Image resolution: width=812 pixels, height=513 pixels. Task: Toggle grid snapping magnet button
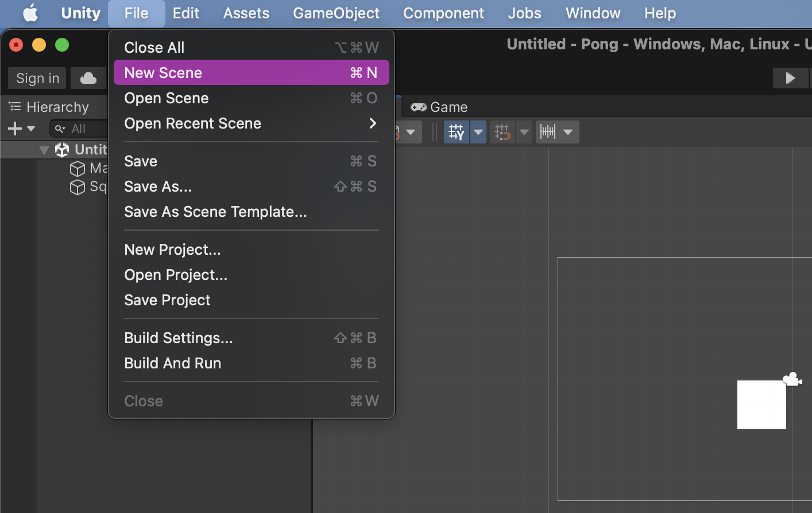[x=502, y=132]
